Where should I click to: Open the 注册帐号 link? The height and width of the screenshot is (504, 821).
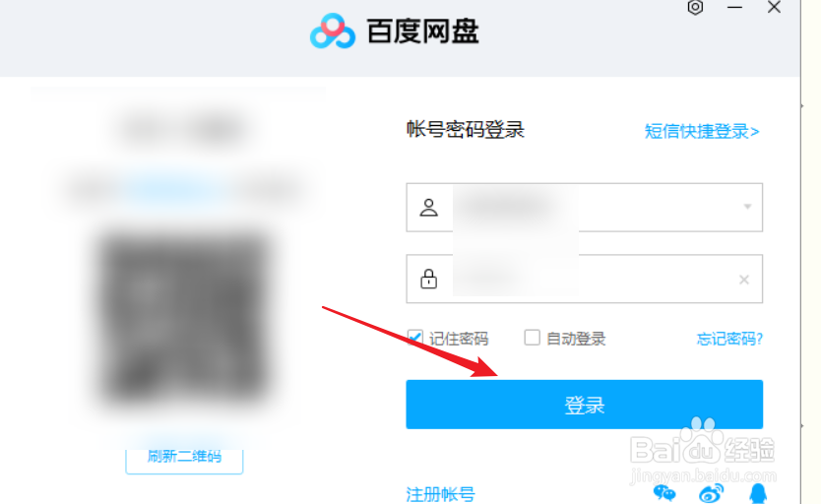440,494
